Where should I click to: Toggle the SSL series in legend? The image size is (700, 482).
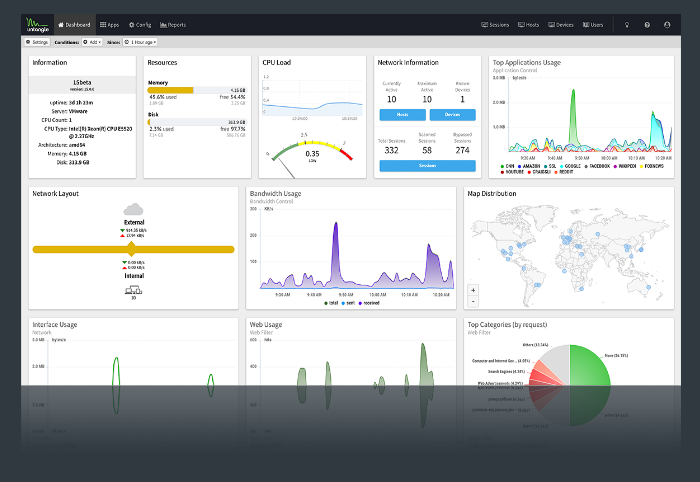[550, 166]
